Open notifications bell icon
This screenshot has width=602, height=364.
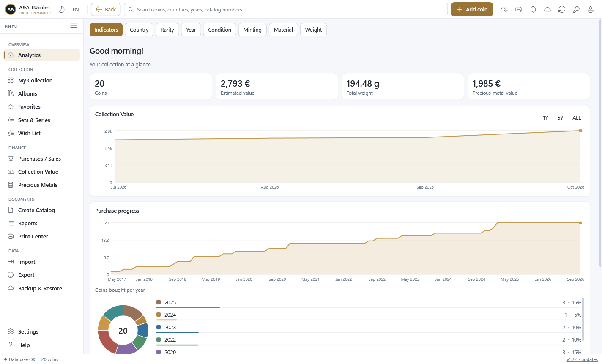pyautogui.click(x=533, y=9)
